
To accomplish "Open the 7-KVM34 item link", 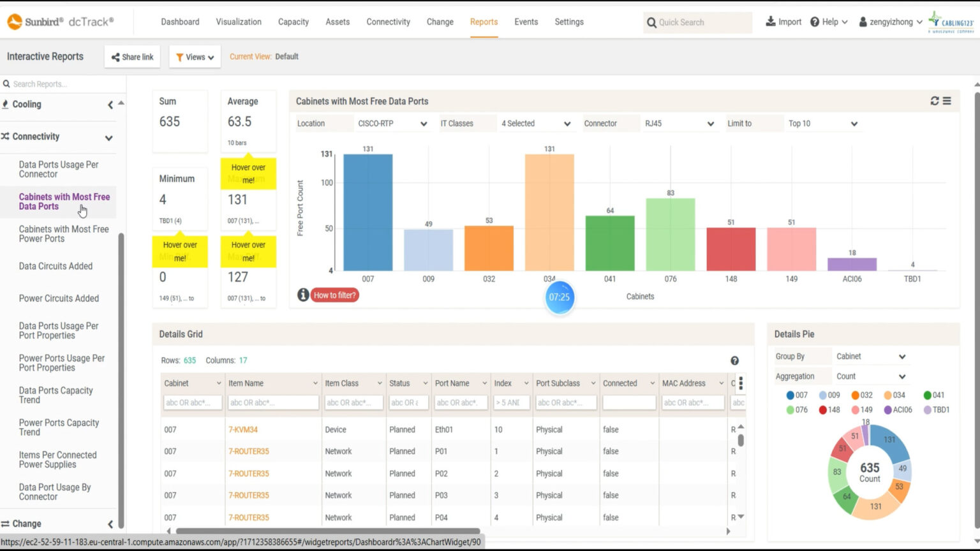I will (243, 430).
